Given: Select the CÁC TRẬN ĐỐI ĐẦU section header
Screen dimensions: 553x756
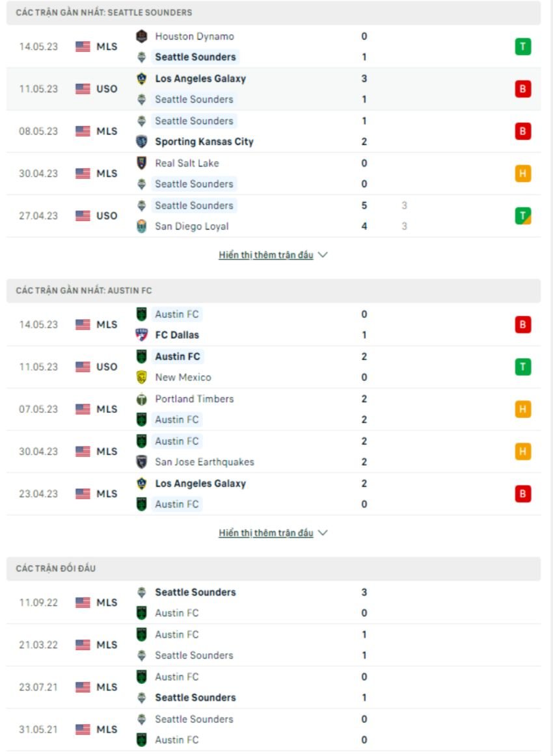Looking at the screenshot, I should click(x=56, y=568).
